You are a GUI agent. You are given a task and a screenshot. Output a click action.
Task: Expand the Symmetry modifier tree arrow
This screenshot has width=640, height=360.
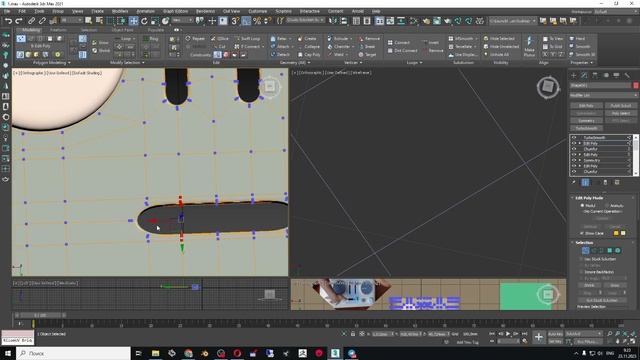[580, 161]
